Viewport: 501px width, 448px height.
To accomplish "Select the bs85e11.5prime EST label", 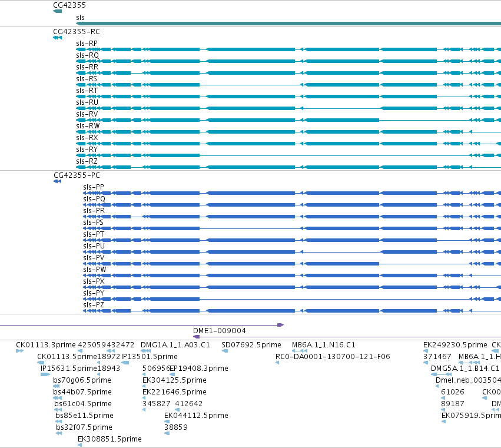I will pos(84,416).
